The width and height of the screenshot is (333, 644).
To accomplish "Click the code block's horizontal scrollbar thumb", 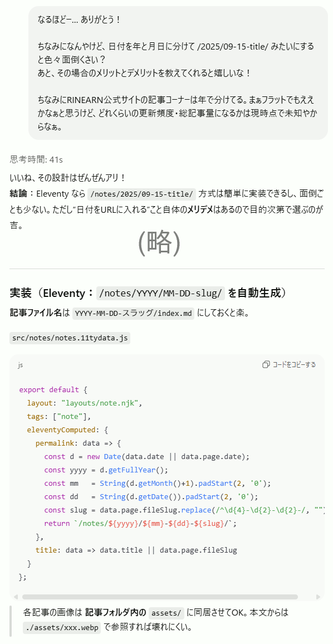I will point(160,597).
